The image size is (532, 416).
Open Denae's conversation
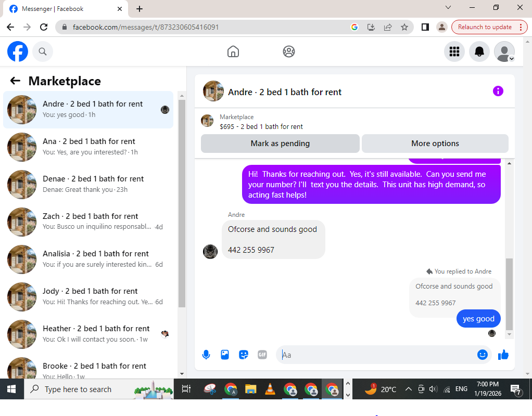tap(88, 185)
